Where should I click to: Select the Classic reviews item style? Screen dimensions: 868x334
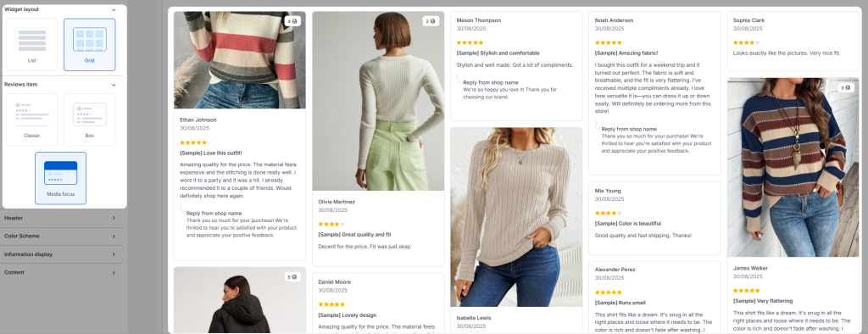click(x=32, y=120)
